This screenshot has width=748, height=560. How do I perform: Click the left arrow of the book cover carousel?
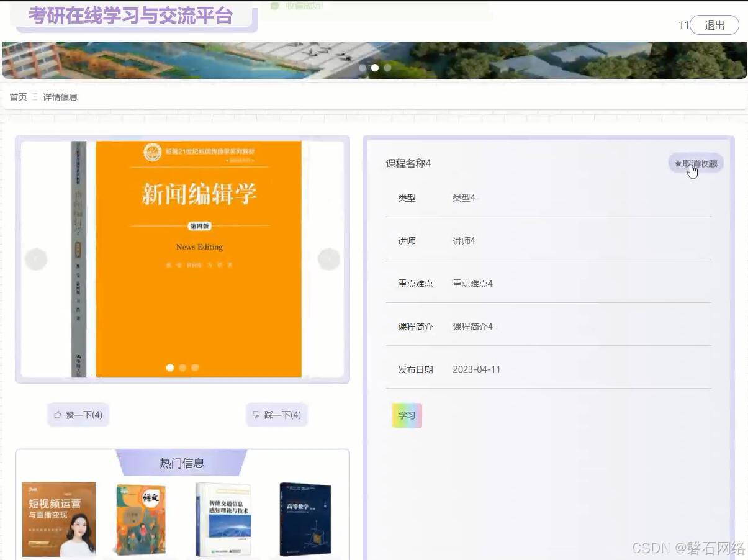coord(36,258)
